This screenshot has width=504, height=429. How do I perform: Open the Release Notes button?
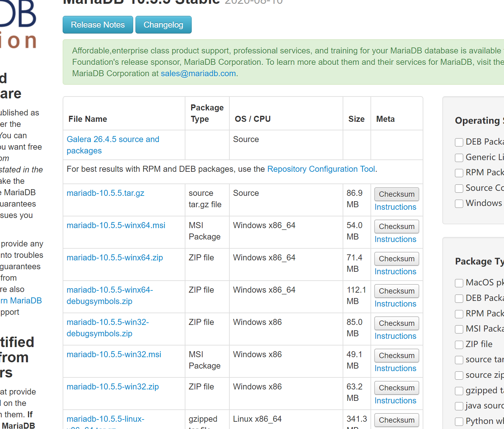click(98, 25)
